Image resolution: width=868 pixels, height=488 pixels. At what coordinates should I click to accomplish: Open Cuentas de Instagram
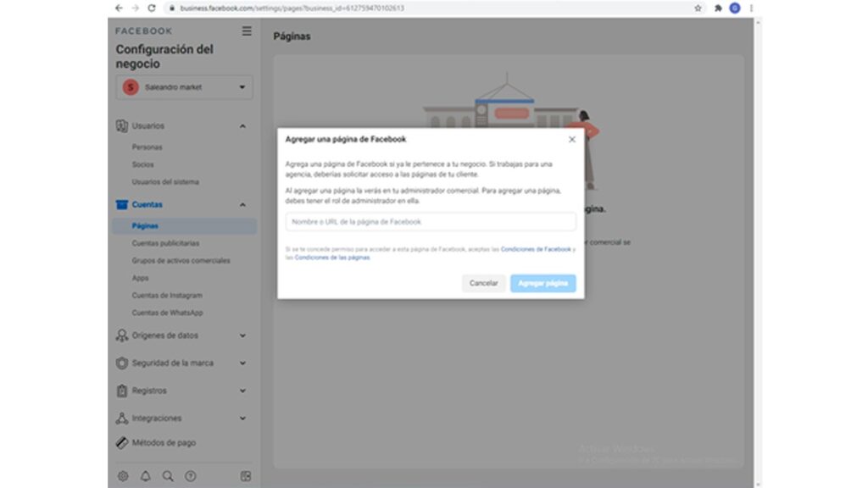click(x=167, y=295)
